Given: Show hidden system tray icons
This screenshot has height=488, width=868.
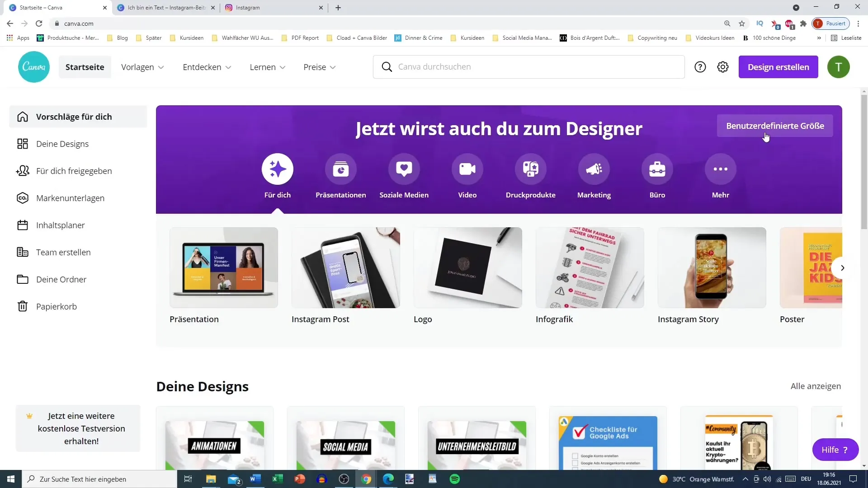Looking at the screenshot, I should [x=745, y=479].
